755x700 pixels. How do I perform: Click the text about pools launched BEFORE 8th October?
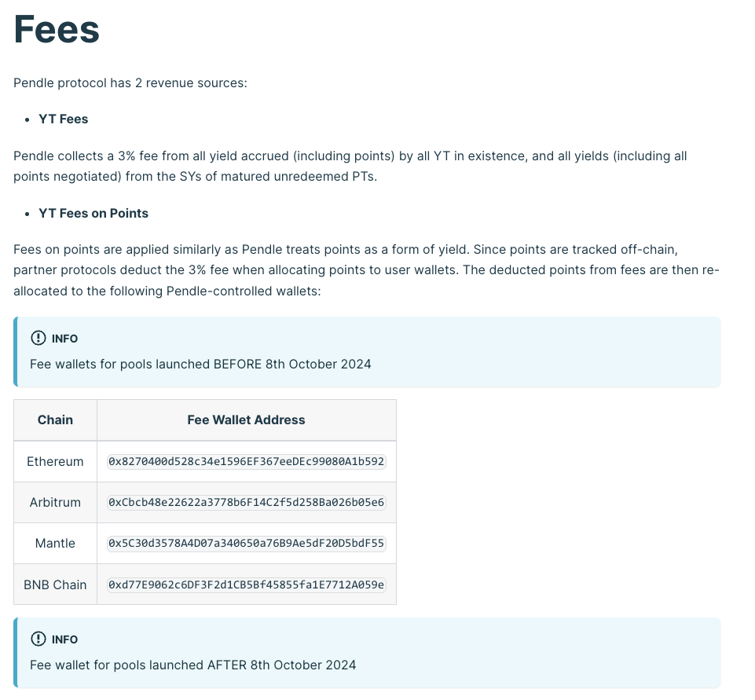tap(200, 364)
